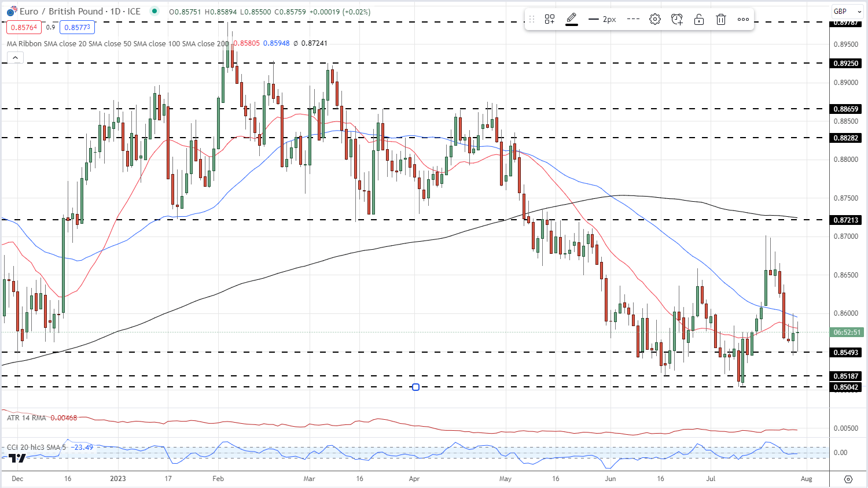This screenshot has width=868, height=488.
Task: Click selected horizontal line anchor handle
Action: point(415,387)
